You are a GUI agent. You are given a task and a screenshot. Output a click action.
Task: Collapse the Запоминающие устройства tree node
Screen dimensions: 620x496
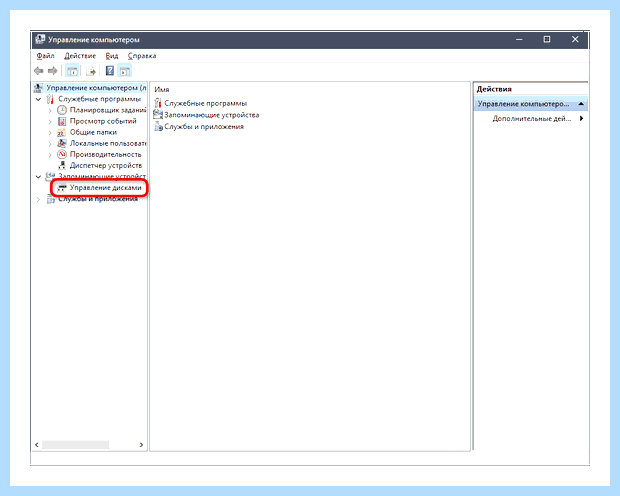38,177
